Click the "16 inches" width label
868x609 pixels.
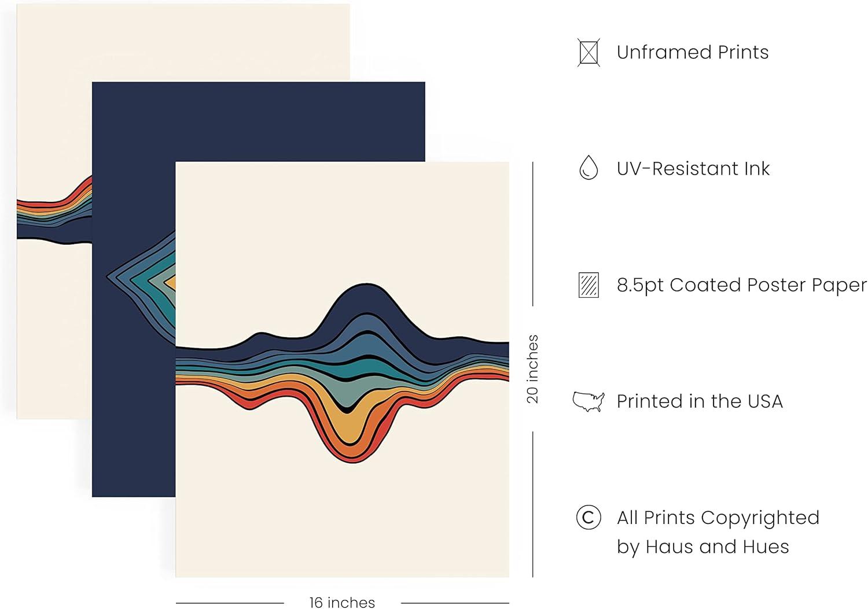342,603
